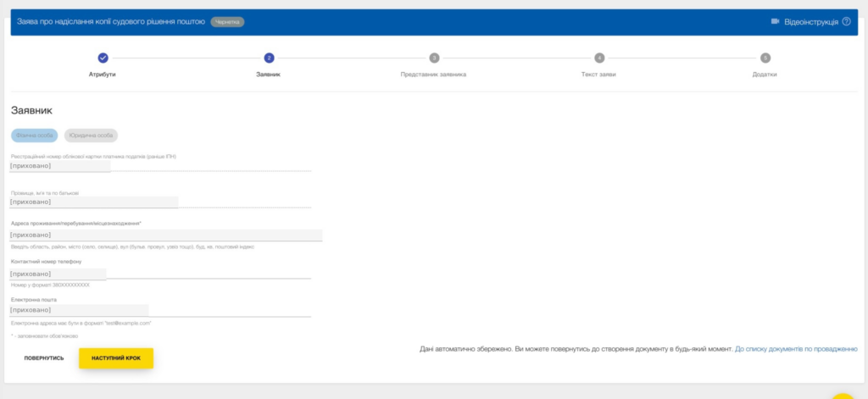Click the ПОВЕРНУТИСЬ button
This screenshot has height=399, width=868.
pyautogui.click(x=44, y=358)
